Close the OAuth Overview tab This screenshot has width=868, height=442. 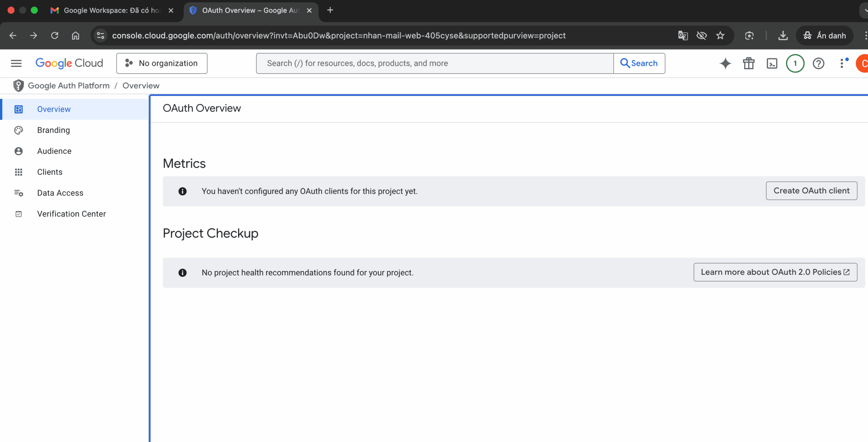pos(309,11)
